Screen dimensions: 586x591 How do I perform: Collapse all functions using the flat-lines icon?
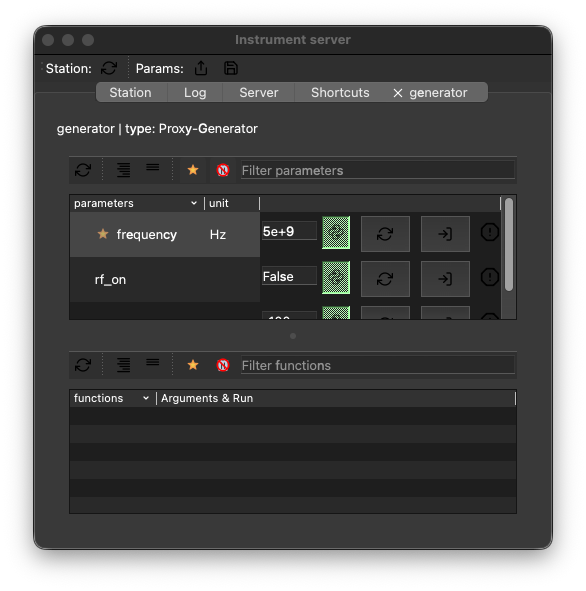click(153, 363)
